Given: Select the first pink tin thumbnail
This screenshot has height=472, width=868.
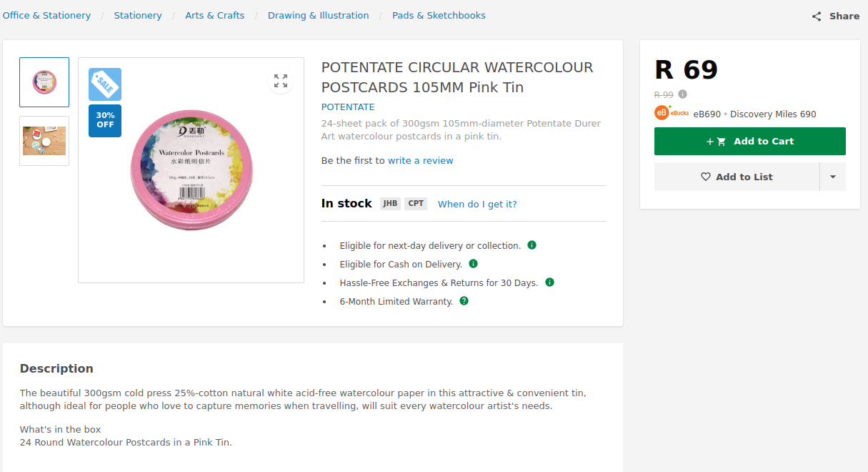Looking at the screenshot, I should coord(44,82).
